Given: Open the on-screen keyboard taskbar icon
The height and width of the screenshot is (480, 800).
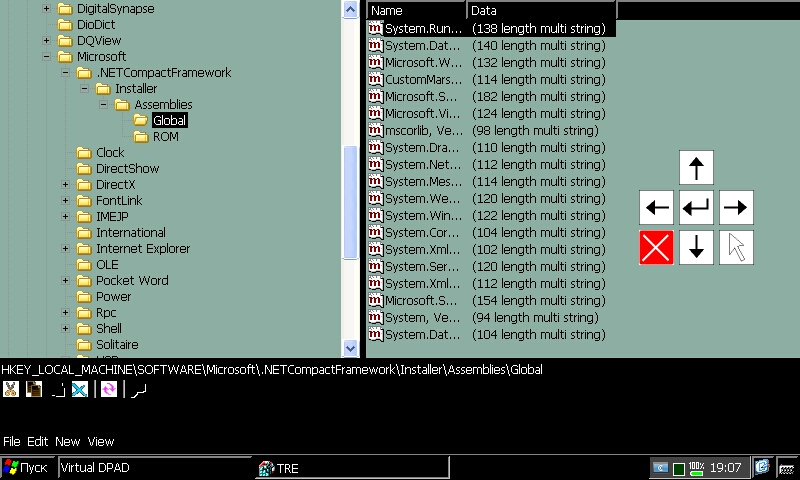Looking at the screenshot, I should [x=787, y=468].
